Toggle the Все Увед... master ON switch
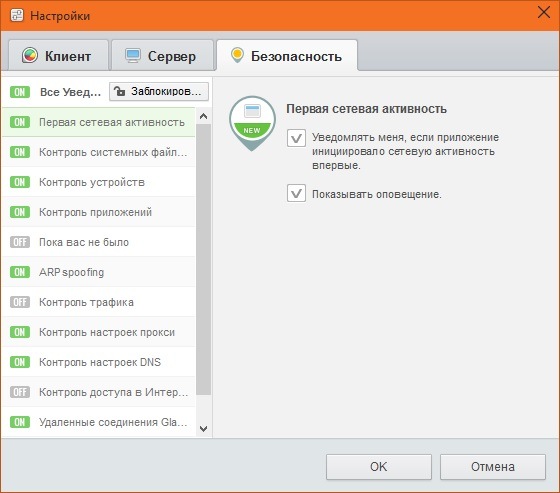The width and height of the screenshot is (560, 493). tap(20, 92)
